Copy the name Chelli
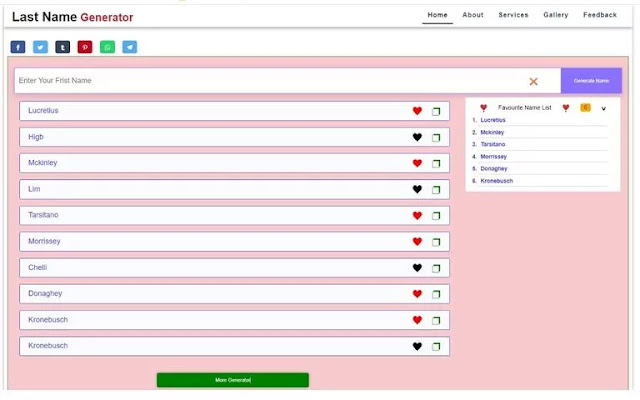This screenshot has width=640, height=400. (436, 268)
